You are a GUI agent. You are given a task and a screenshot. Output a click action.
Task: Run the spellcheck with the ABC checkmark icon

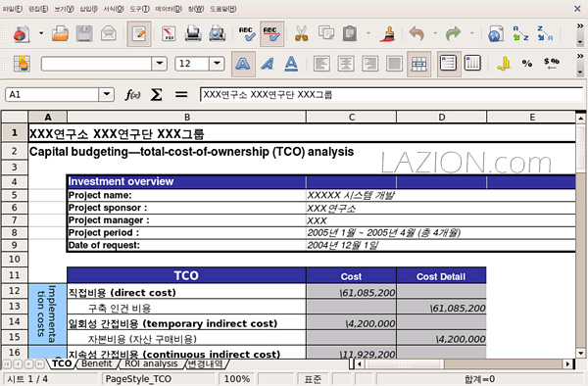(x=248, y=33)
